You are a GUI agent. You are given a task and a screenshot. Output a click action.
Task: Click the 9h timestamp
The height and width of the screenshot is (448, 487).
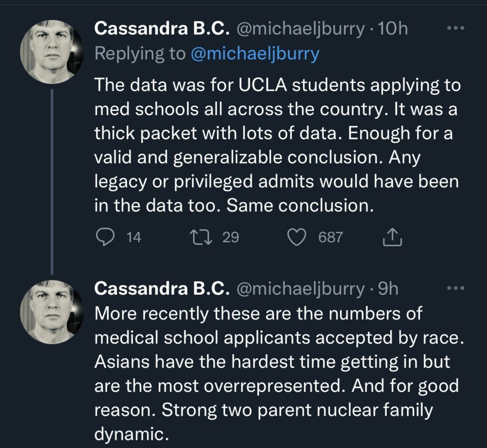pos(387,289)
